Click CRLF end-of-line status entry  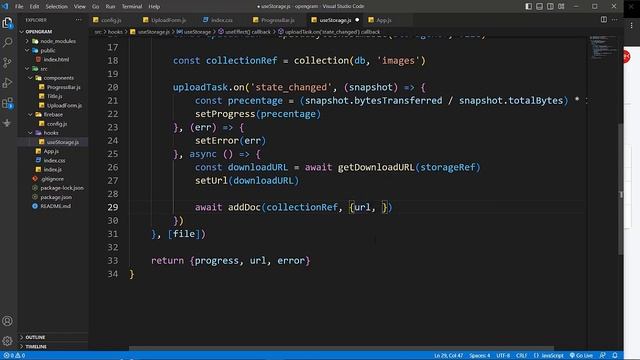coord(521,356)
